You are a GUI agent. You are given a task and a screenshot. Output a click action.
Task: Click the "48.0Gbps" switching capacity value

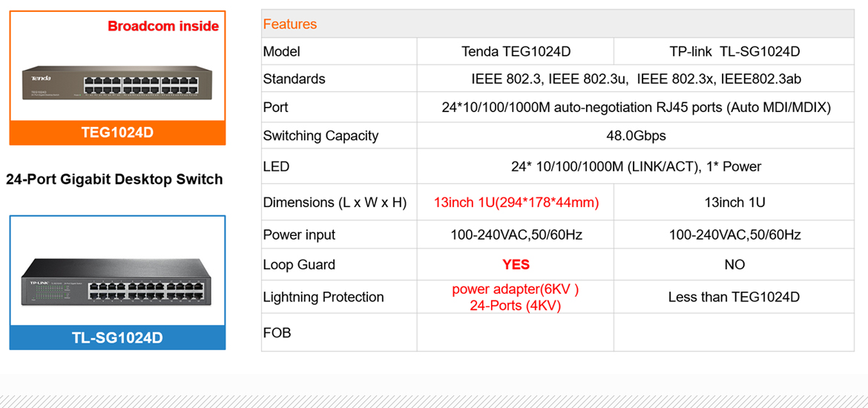[636, 136]
